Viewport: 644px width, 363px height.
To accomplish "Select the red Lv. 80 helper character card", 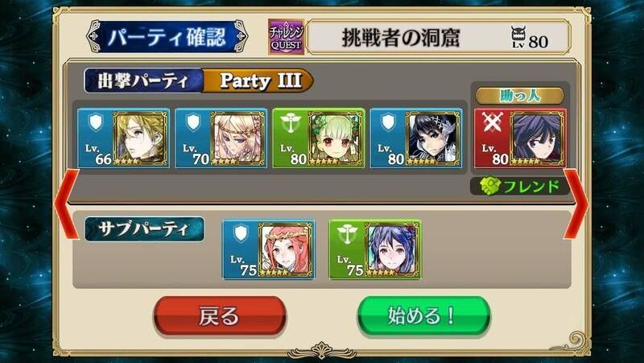I will [520, 138].
